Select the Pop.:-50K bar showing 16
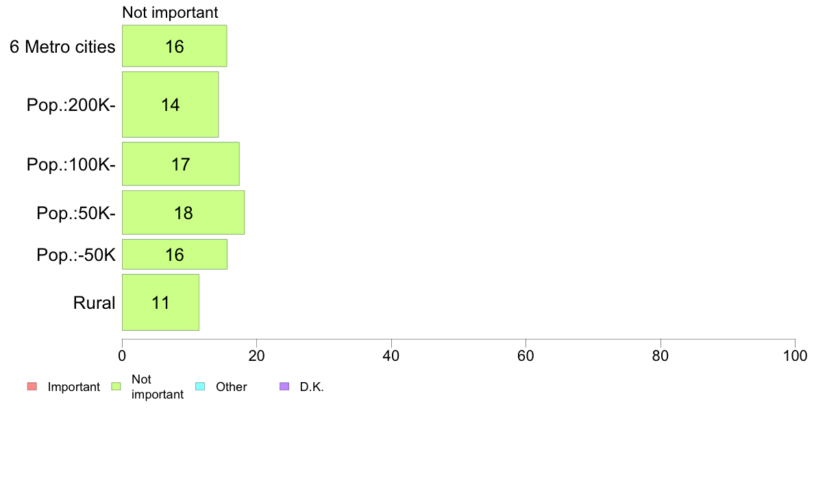Image resolution: width=814 pixels, height=504 pixels. tap(175, 254)
